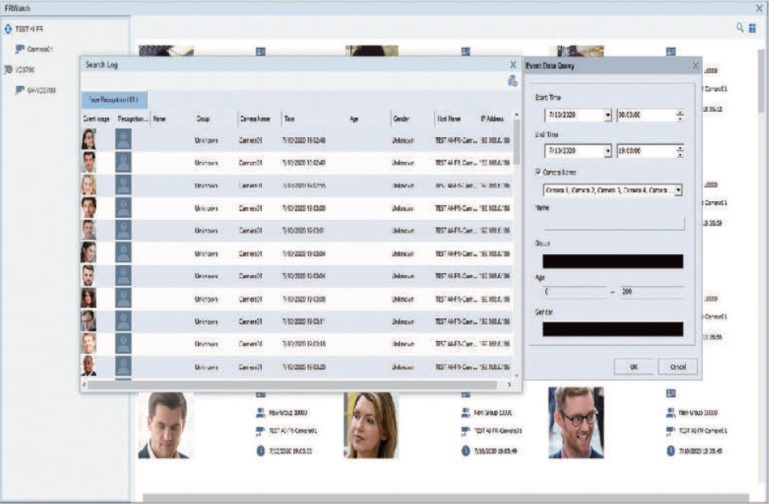
Task: Sort by the Host Name column header
Action: (449, 119)
